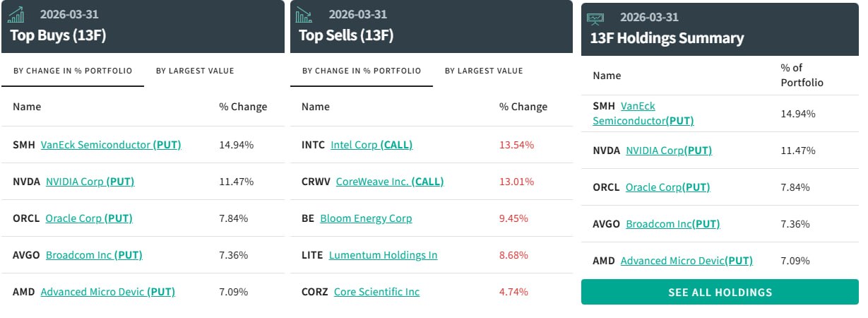The width and height of the screenshot is (868, 318).
Task: Click % of Portfolio header in Holdings Summary
Action: coord(802,75)
